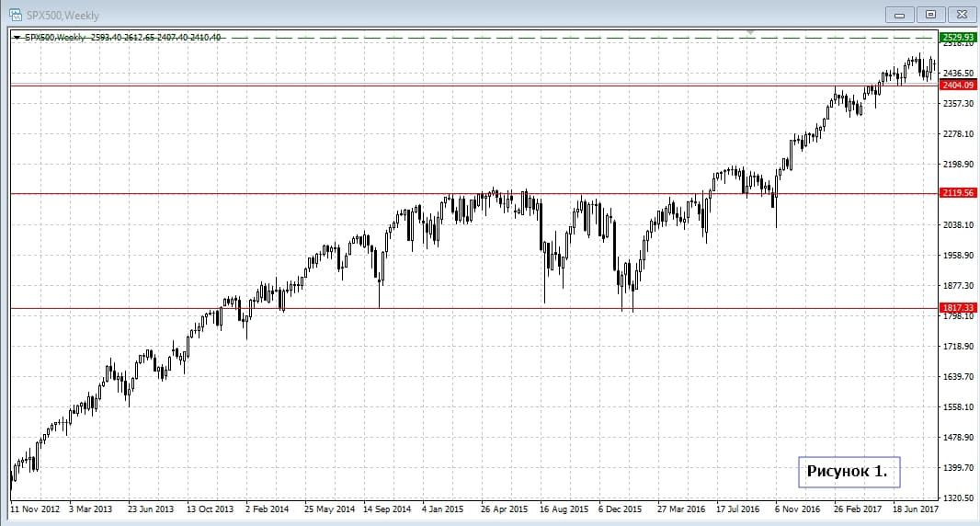The width and height of the screenshot is (980, 526).
Task: Click the red 1817.33 level price tag
Action: (x=957, y=307)
